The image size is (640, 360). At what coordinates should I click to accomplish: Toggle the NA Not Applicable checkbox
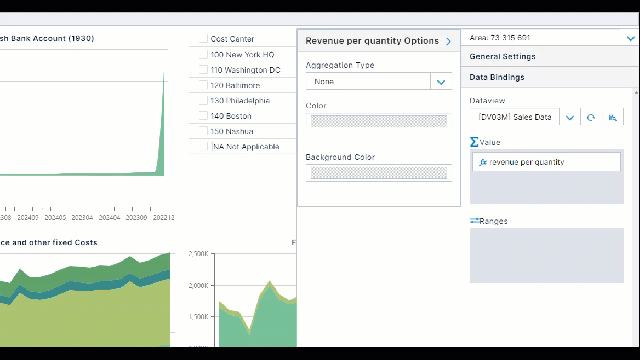203,146
